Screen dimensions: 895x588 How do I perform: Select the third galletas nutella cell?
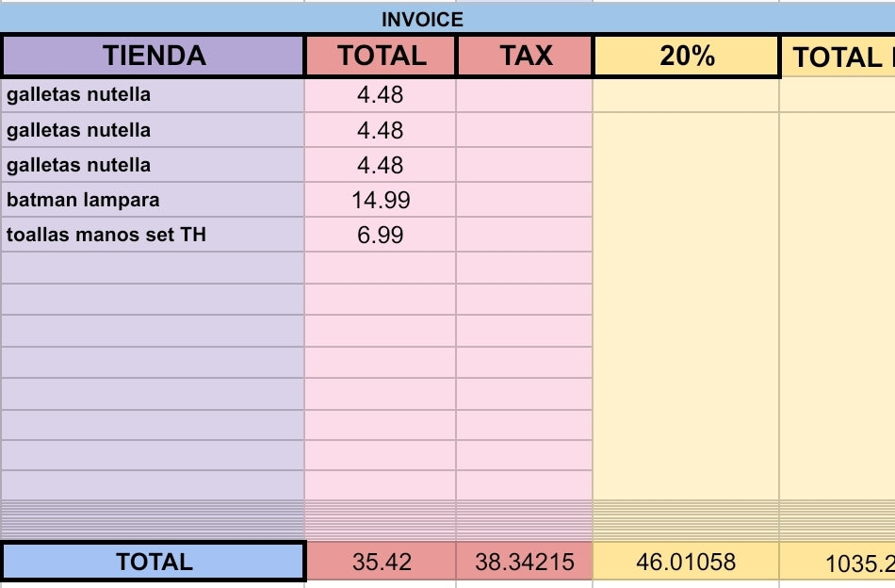(154, 165)
